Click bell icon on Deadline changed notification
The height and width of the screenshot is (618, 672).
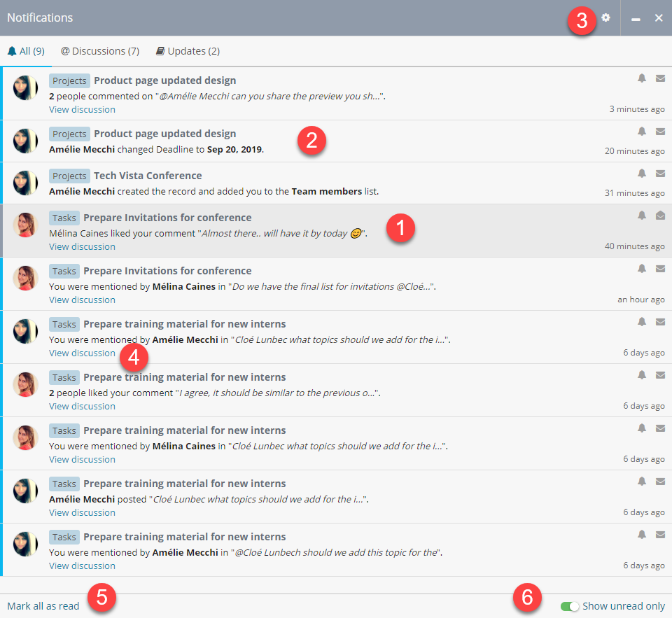(642, 132)
